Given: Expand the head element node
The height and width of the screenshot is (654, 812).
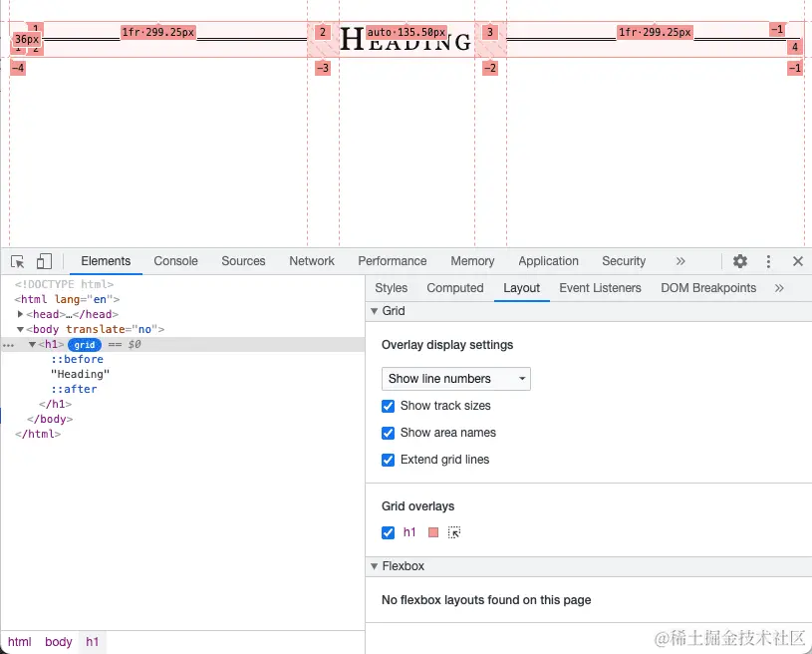Looking at the screenshot, I should coord(20,314).
